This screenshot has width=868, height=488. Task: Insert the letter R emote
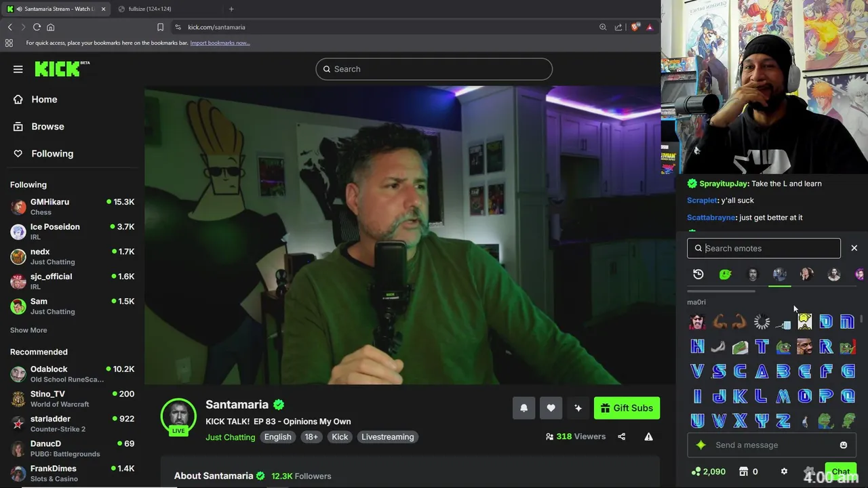click(x=826, y=346)
